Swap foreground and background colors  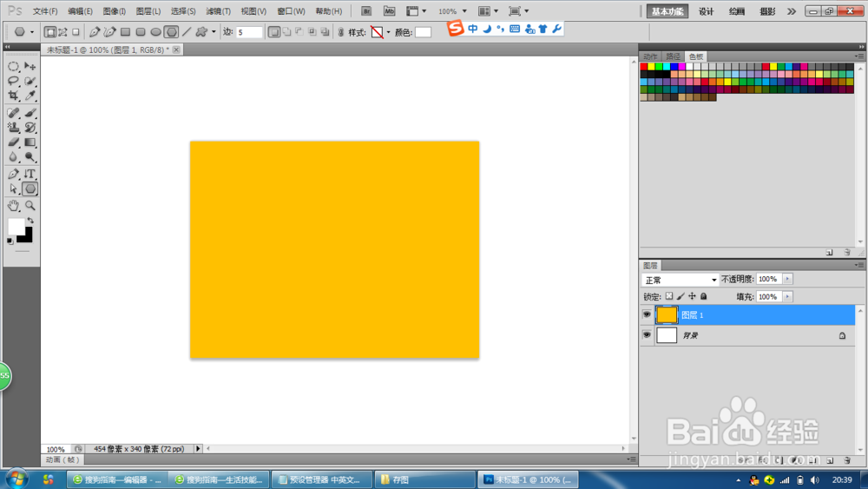click(30, 221)
